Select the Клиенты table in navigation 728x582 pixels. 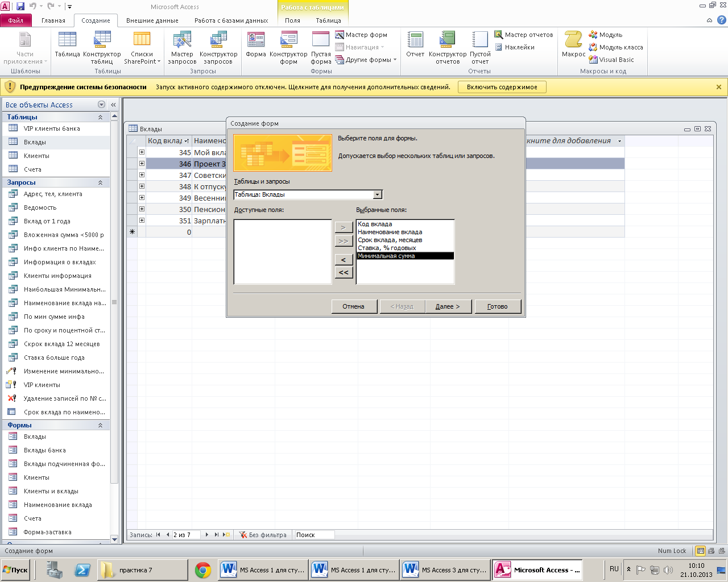[56, 156]
